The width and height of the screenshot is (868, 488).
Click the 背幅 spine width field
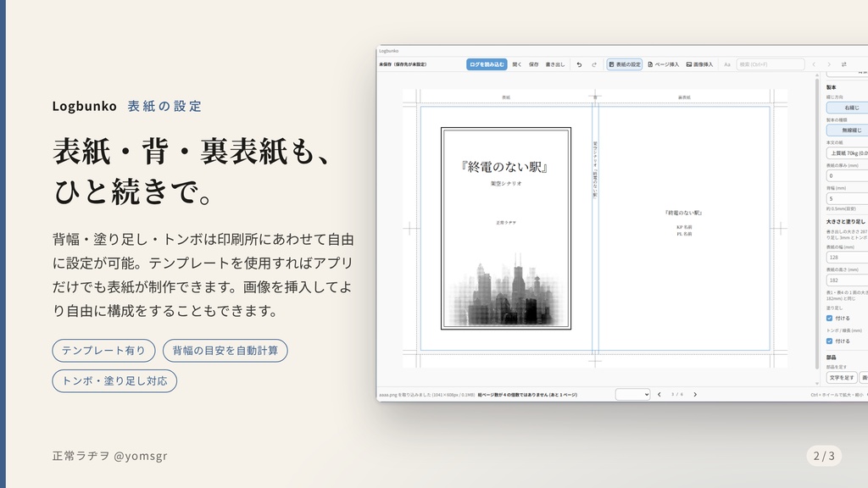coord(848,198)
